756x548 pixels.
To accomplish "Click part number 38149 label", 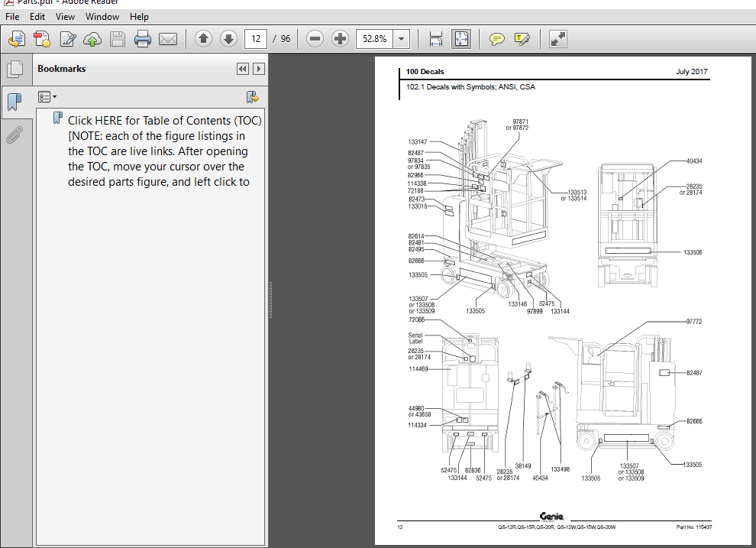I will [523, 466].
